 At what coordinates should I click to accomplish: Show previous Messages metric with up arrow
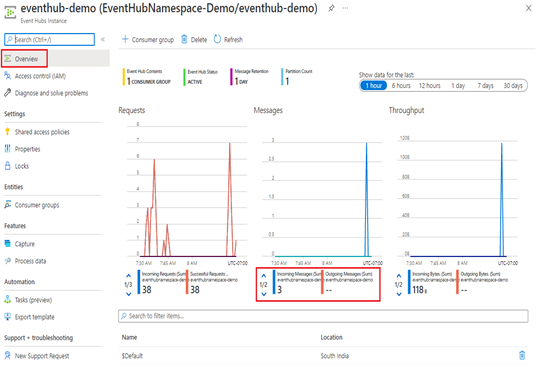coord(264,276)
